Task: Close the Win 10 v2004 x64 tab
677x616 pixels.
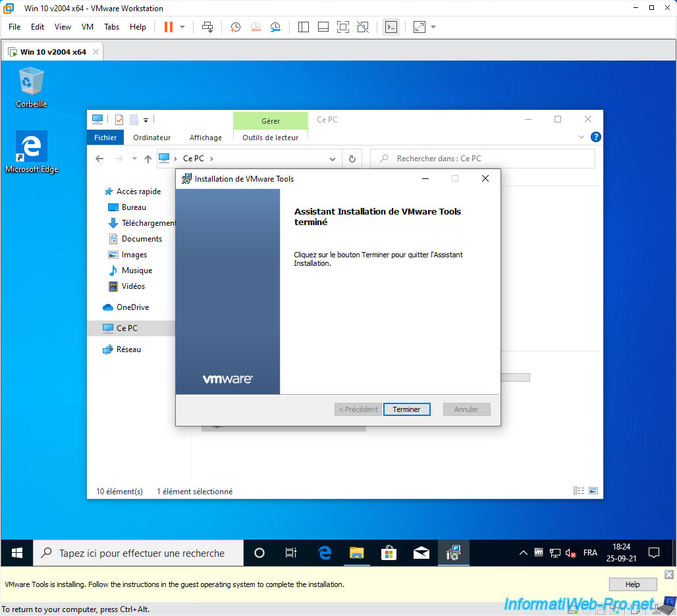Action: (96, 52)
